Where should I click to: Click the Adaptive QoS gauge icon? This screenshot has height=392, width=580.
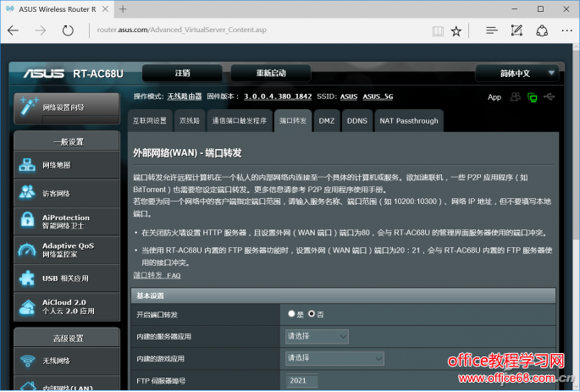pyautogui.click(x=27, y=250)
